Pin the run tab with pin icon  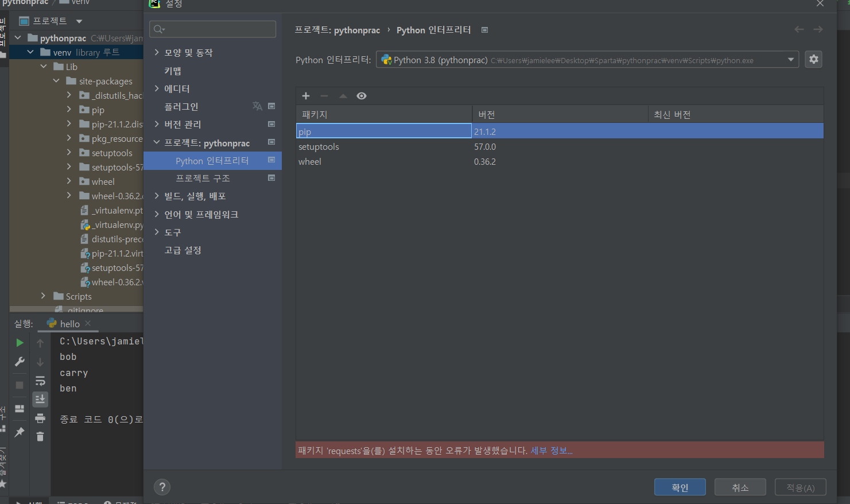click(x=20, y=432)
